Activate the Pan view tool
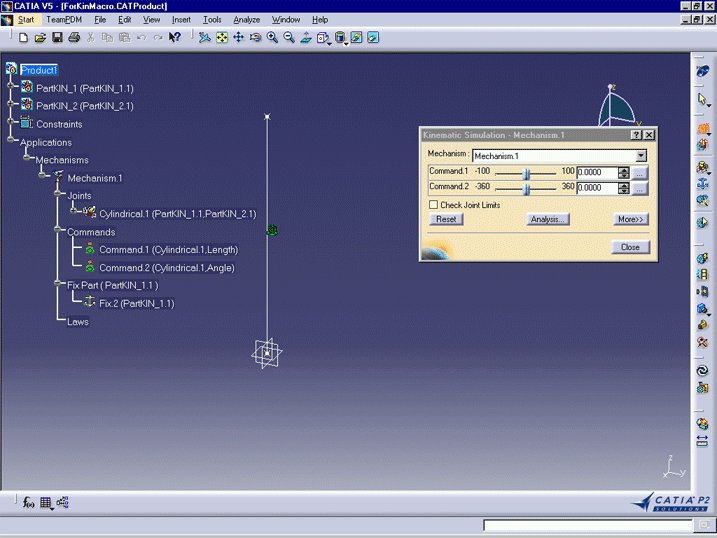 (x=238, y=38)
